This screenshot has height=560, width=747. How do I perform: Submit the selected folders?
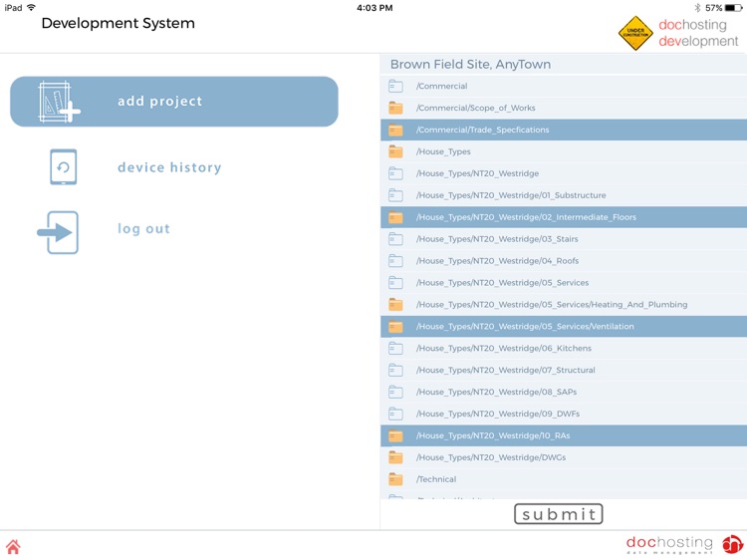point(559,514)
